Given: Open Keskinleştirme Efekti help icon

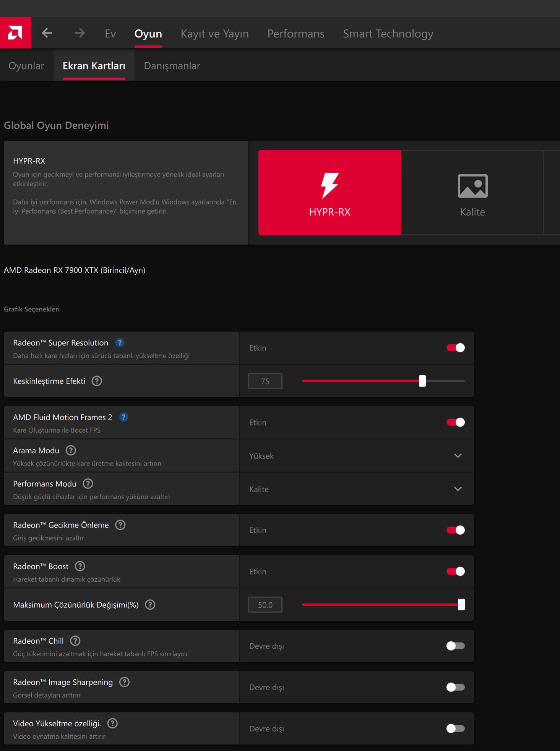Looking at the screenshot, I should [x=97, y=381].
